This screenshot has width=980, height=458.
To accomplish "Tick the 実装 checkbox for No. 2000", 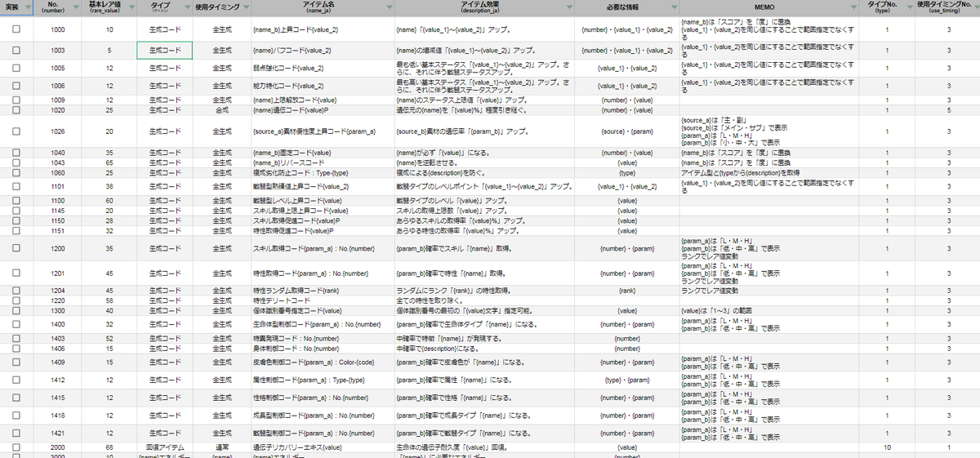I will [x=16, y=447].
